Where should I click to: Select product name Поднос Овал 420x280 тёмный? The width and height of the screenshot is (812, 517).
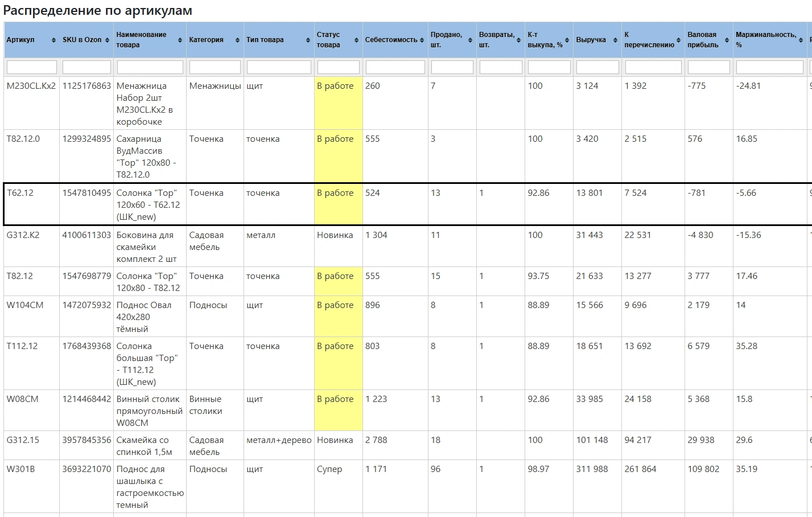click(144, 317)
